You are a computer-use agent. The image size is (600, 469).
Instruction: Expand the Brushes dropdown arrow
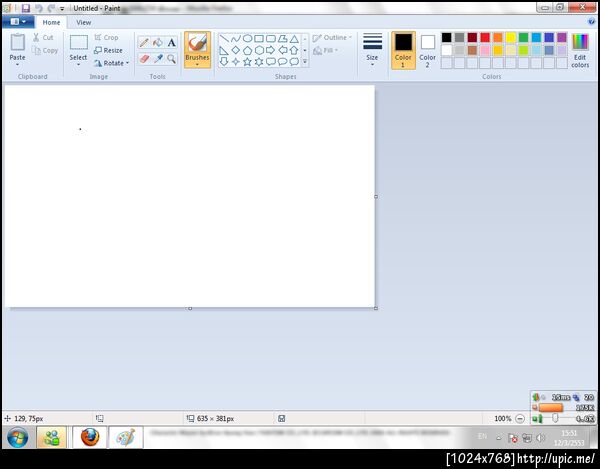[x=197, y=65]
